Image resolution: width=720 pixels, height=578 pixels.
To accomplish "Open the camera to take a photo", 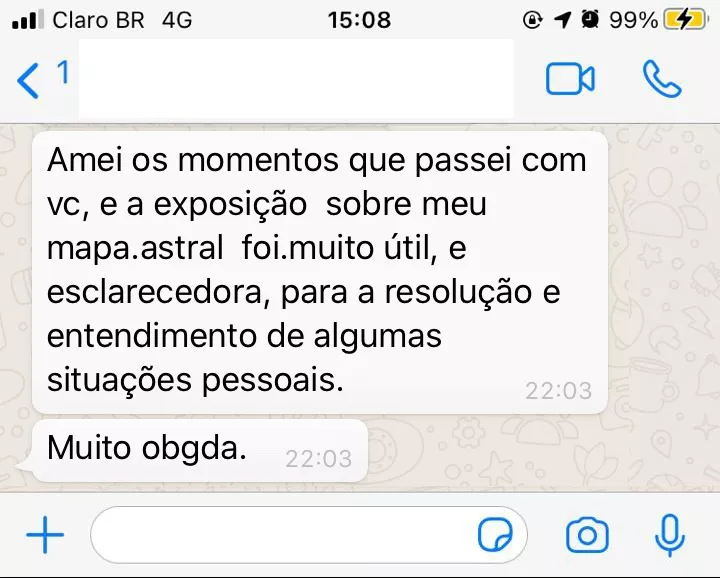I will click(587, 535).
